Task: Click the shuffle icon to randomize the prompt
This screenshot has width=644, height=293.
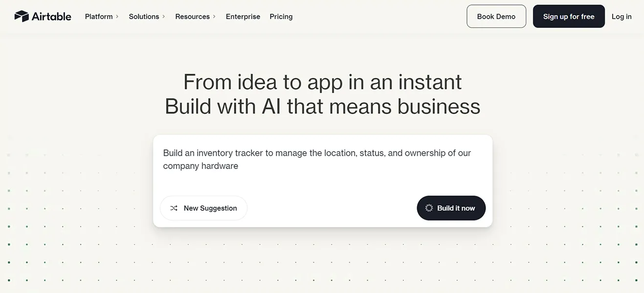Action: point(174,208)
